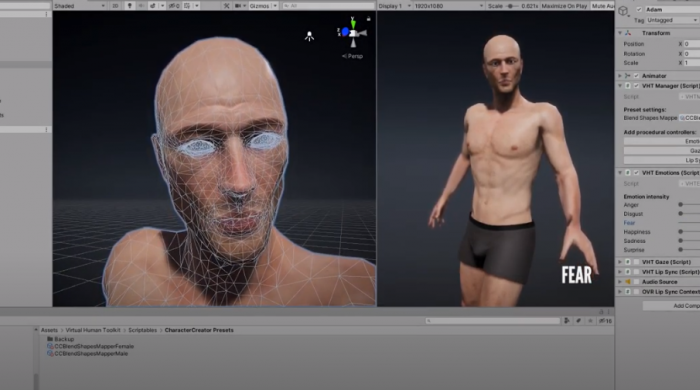Click the Add Component button

coord(671,306)
